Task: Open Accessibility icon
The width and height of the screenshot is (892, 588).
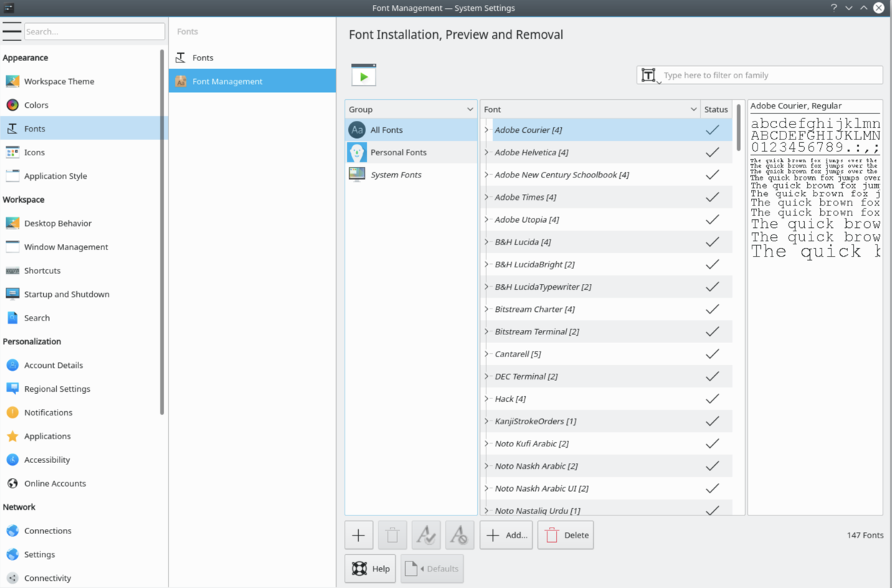Action: 12,460
